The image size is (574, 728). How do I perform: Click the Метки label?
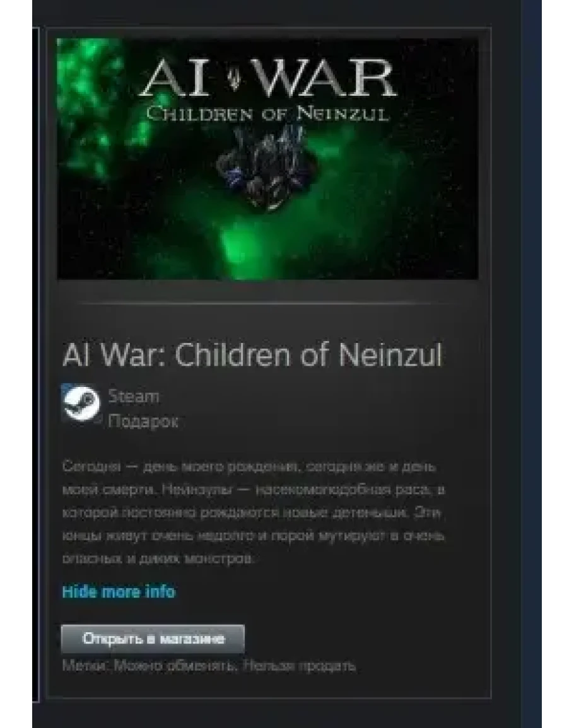tap(86, 666)
